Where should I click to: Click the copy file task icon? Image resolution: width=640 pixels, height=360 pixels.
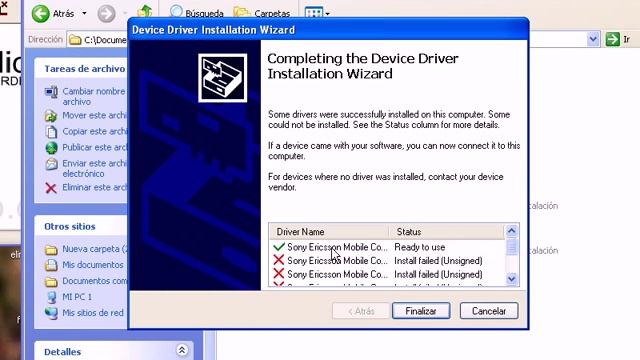[51, 132]
